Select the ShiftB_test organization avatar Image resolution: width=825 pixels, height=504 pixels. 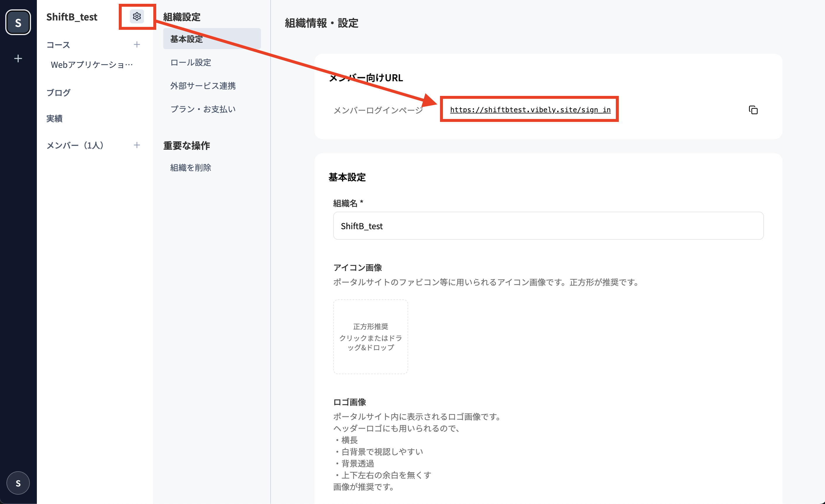coord(18,23)
